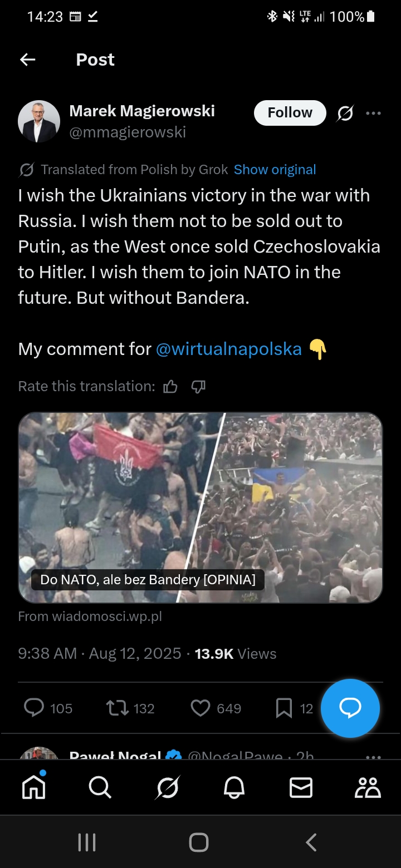Go to Home tab in bottom bar
The height and width of the screenshot is (868, 401).
tap(33, 787)
